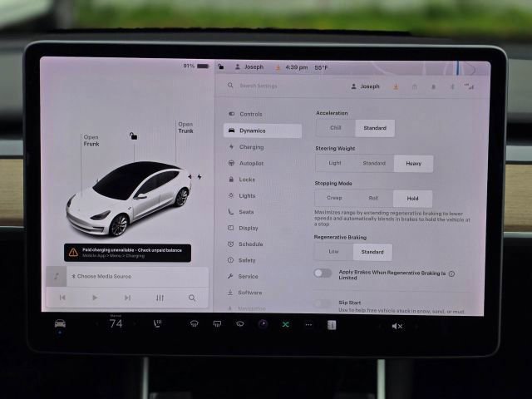Tap the 91% battery indicator
The width and height of the screenshot is (532, 399).
coord(196,66)
